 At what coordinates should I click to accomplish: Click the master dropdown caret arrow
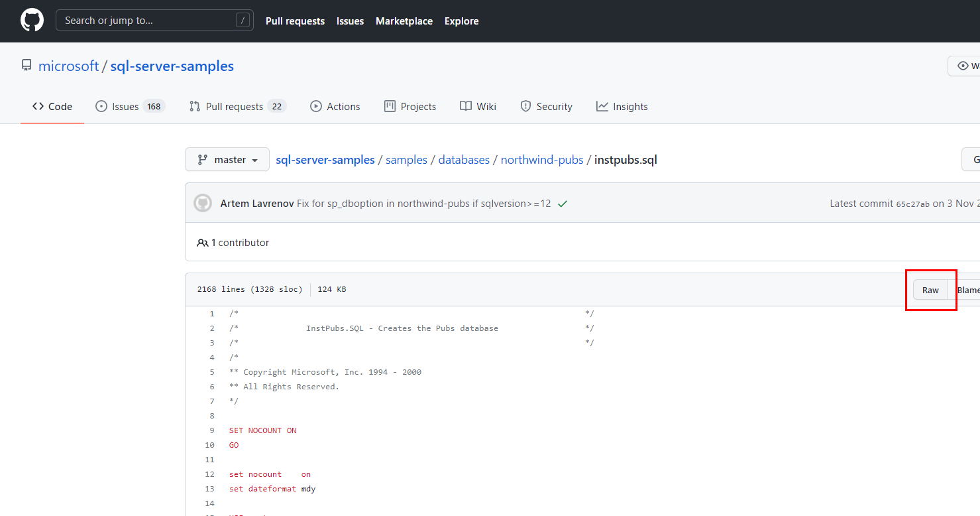(x=255, y=161)
